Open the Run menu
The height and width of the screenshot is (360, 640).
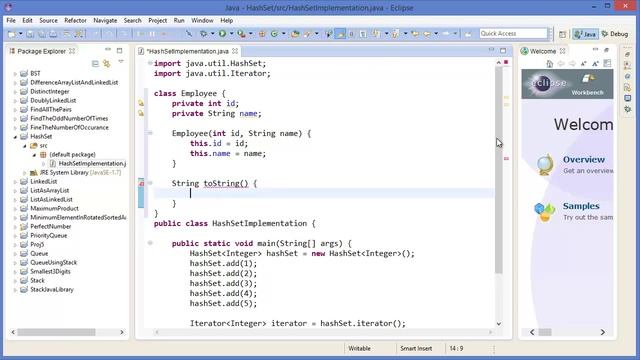tap(179, 20)
